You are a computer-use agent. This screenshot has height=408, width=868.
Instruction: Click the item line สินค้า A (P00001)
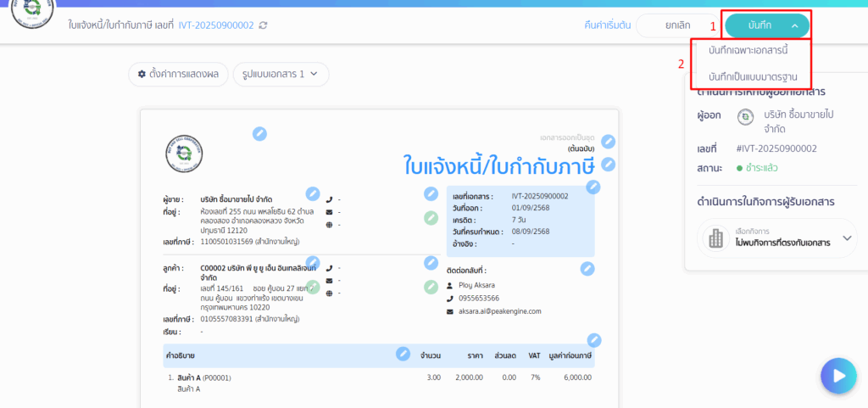(203, 377)
